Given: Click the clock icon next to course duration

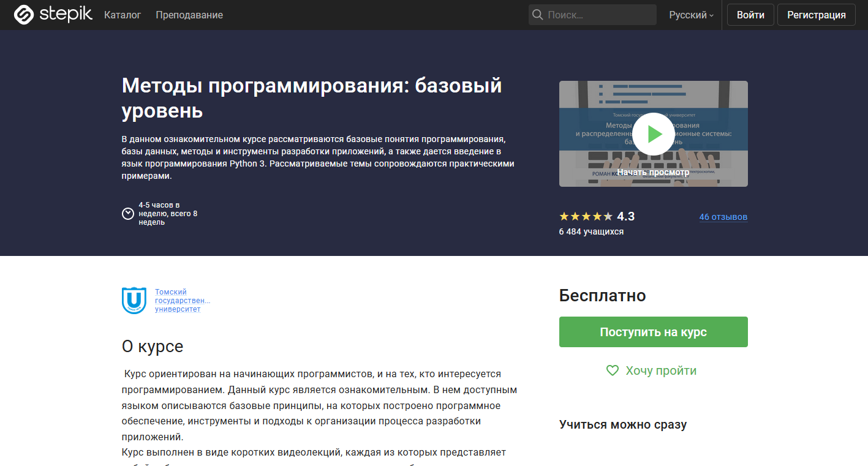Looking at the screenshot, I should (128, 214).
